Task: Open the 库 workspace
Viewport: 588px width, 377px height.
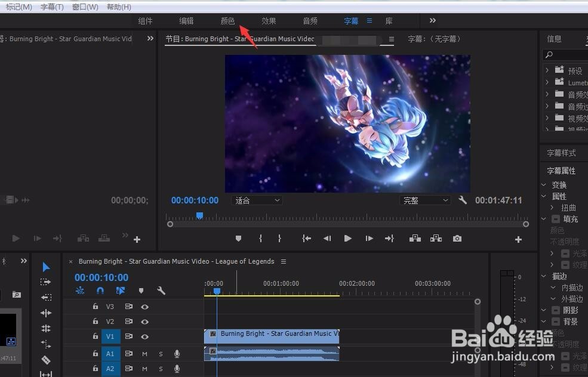Action: pos(389,21)
